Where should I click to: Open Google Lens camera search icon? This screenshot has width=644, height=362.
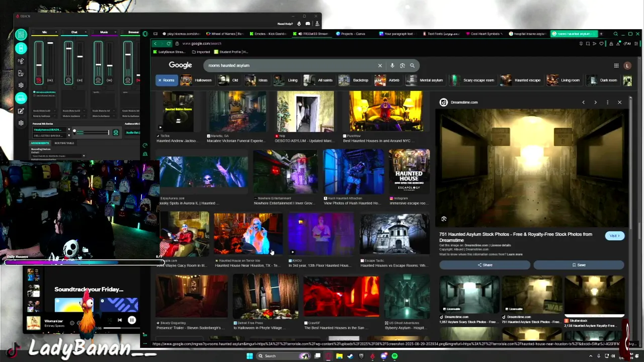click(402, 65)
